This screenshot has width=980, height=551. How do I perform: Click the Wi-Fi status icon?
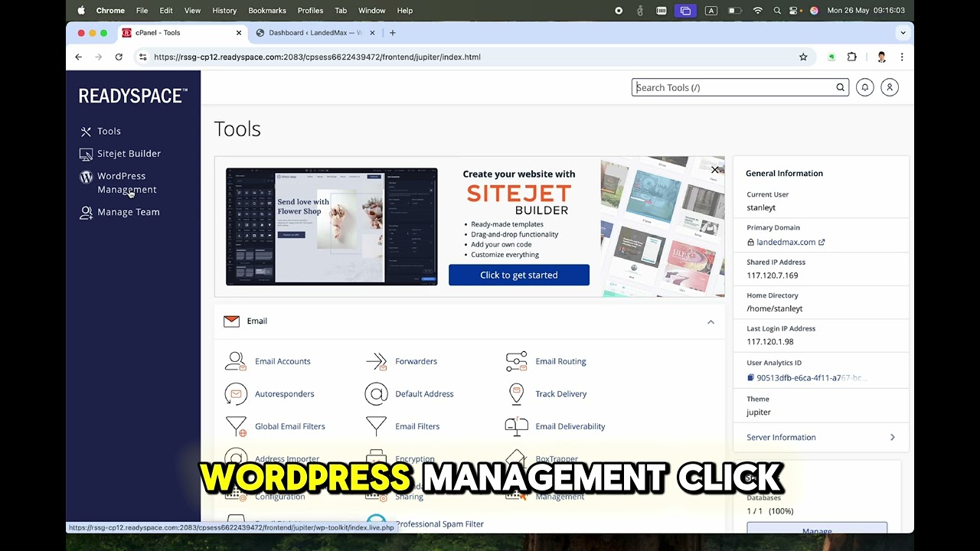click(758, 11)
